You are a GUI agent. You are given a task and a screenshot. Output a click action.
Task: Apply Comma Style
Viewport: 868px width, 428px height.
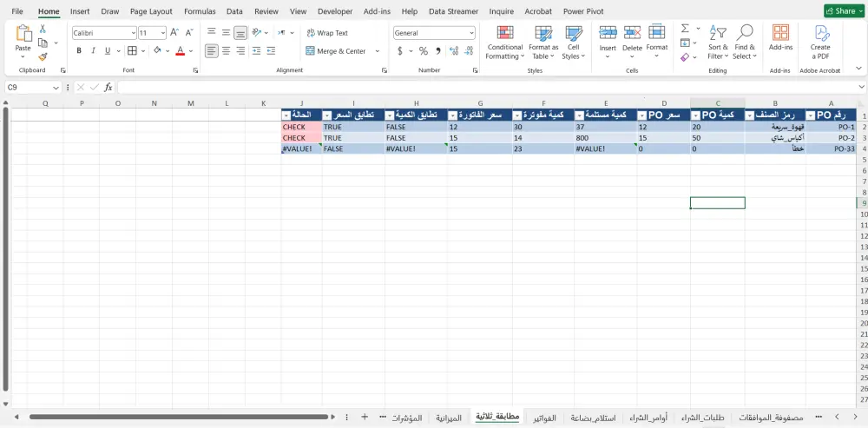pyautogui.click(x=437, y=51)
